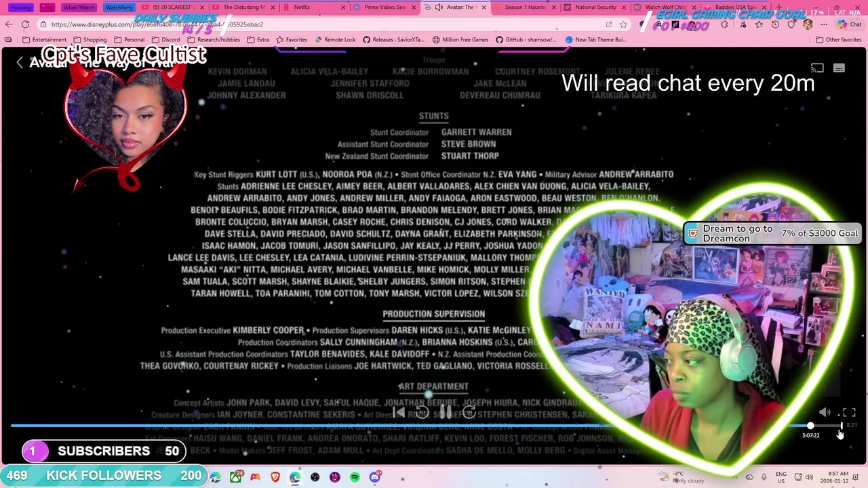Switch to Season 1 Haunted tab
This screenshot has width=868, height=488.
point(524,7)
